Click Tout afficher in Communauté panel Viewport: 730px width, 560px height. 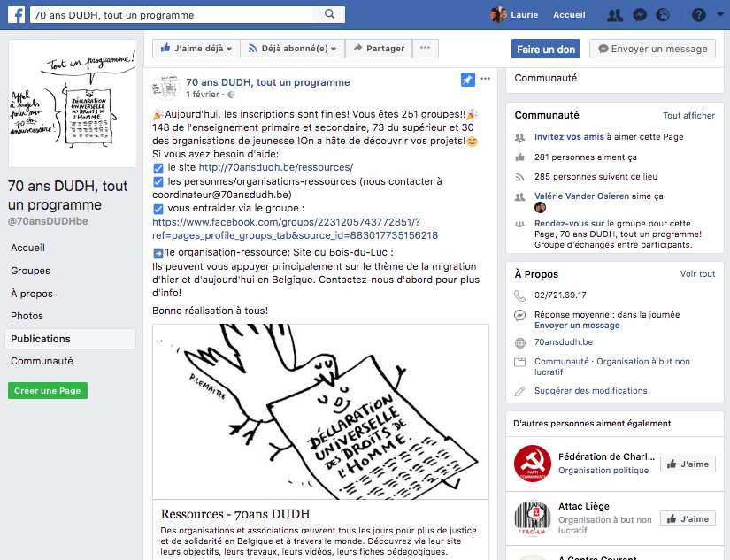pyautogui.click(x=688, y=115)
